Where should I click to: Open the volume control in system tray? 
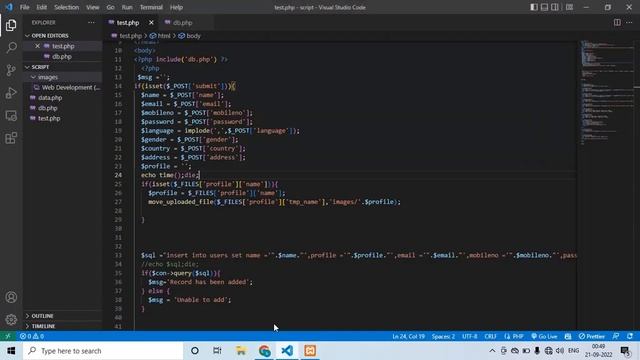click(x=560, y=351)
